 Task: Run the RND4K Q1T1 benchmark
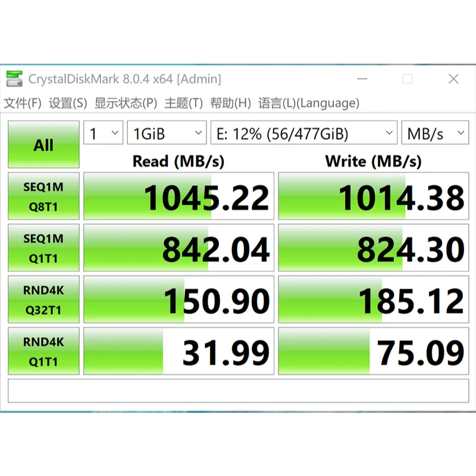43,351
